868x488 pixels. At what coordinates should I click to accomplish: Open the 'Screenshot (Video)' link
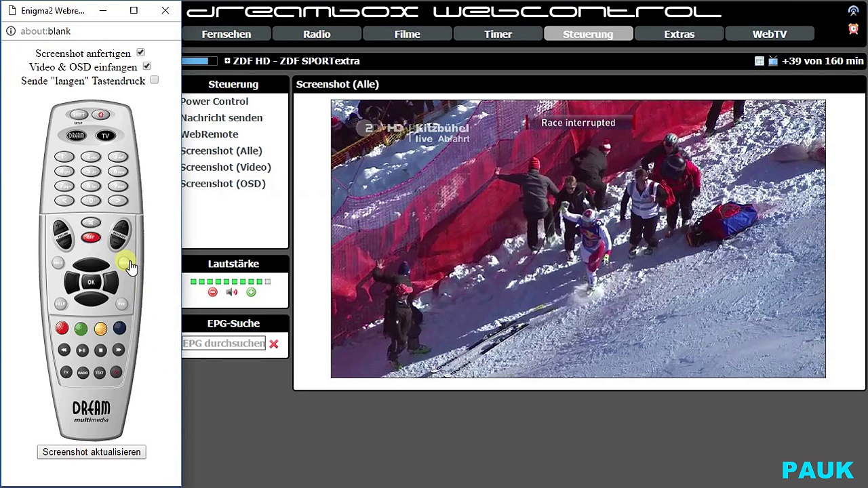226,167
